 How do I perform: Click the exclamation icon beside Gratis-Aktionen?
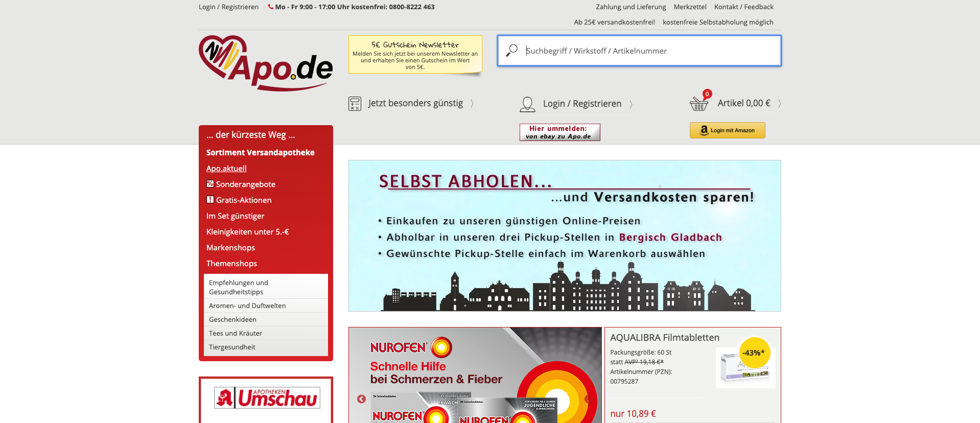pyautogui.click(x=210, y=200)
